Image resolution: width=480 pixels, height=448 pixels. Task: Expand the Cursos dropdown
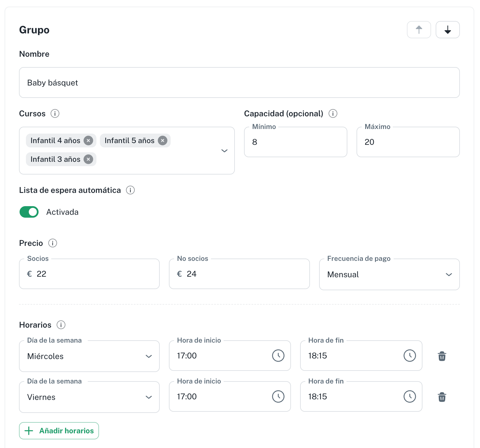(224, 151)
